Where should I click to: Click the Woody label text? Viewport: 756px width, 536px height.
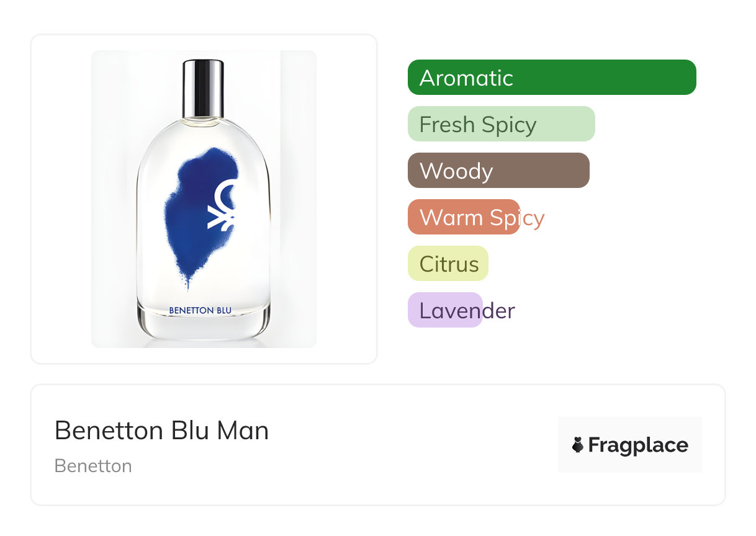[456, 171]
